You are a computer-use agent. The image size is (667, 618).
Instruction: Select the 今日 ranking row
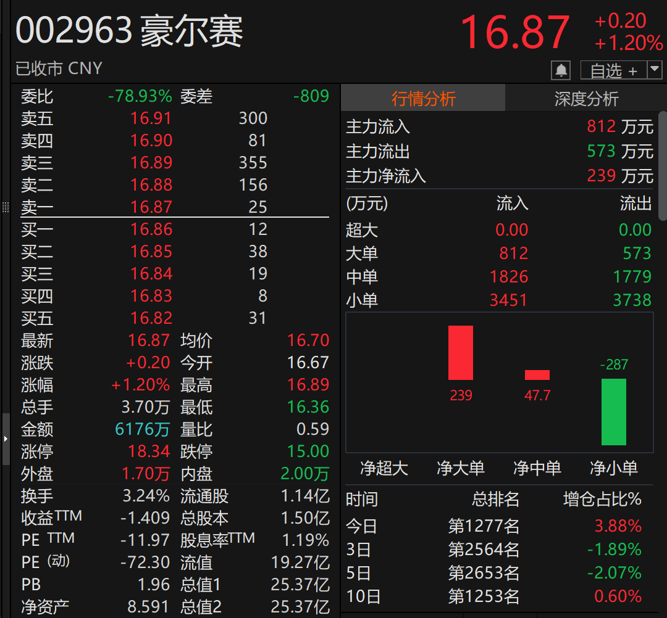(499, 525)
